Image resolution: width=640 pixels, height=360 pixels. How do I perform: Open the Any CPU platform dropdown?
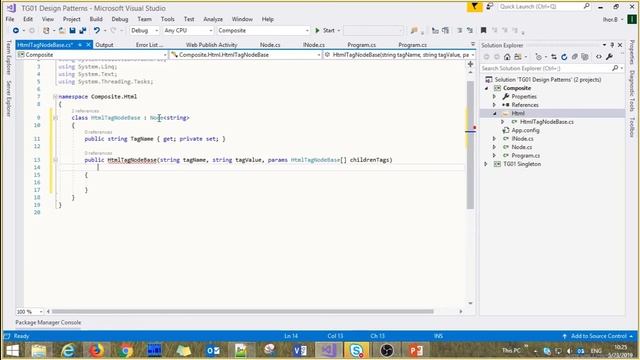pyautogui.click(x=188, y=31)
